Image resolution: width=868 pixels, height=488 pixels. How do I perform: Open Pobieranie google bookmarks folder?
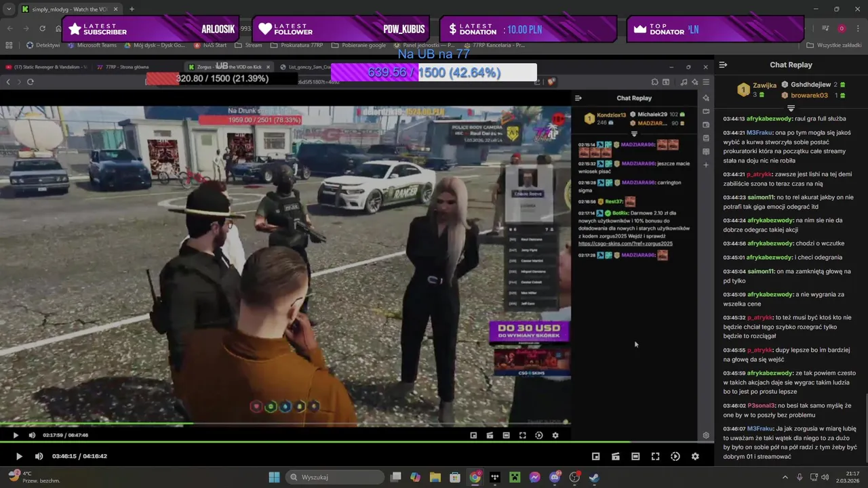357,45
